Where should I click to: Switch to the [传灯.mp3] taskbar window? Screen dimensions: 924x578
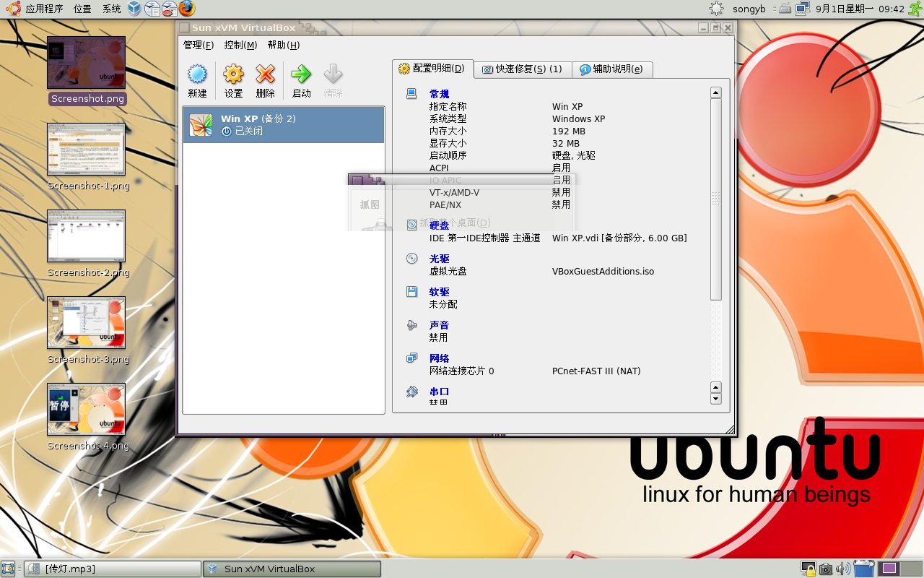point(112,569)
